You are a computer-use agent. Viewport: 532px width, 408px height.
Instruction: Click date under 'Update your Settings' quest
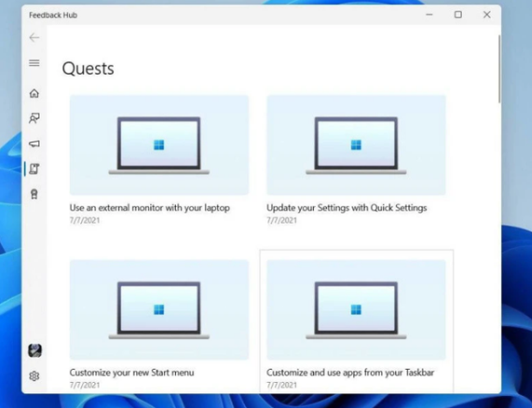281,221
